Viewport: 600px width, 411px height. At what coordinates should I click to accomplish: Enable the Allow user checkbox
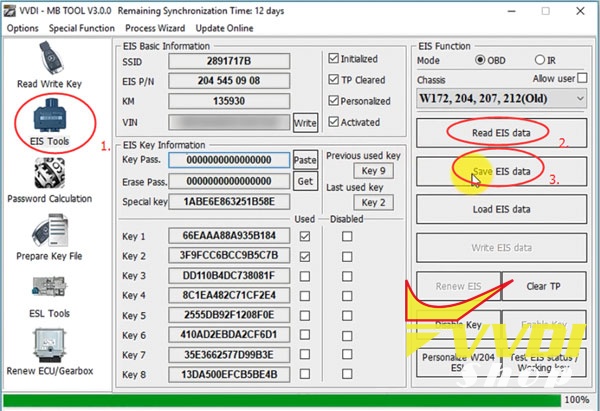(x=582, y=78)
